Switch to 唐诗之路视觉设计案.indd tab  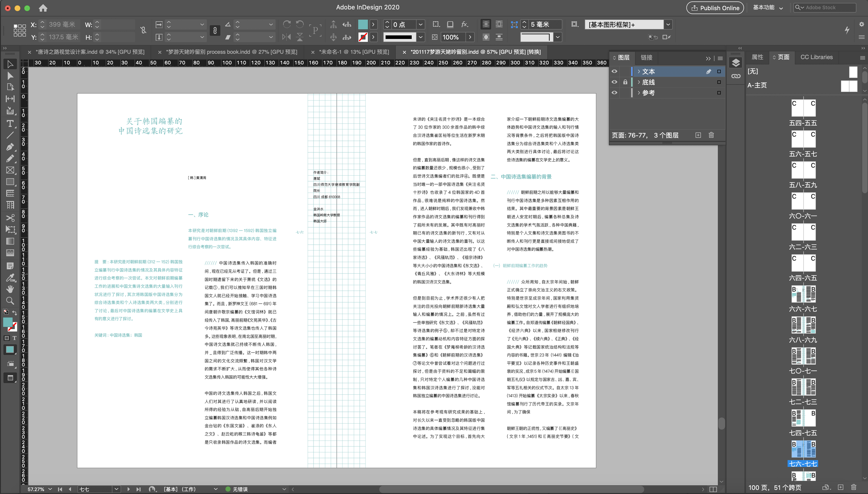(x=90, y=52)
